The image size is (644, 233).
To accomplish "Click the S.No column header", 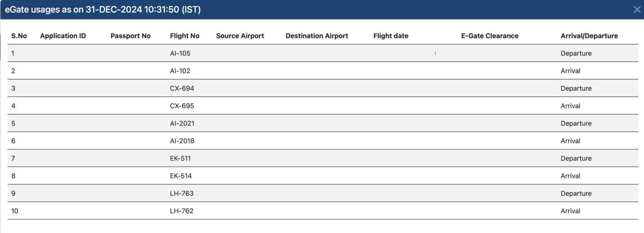I will (19, 36).
